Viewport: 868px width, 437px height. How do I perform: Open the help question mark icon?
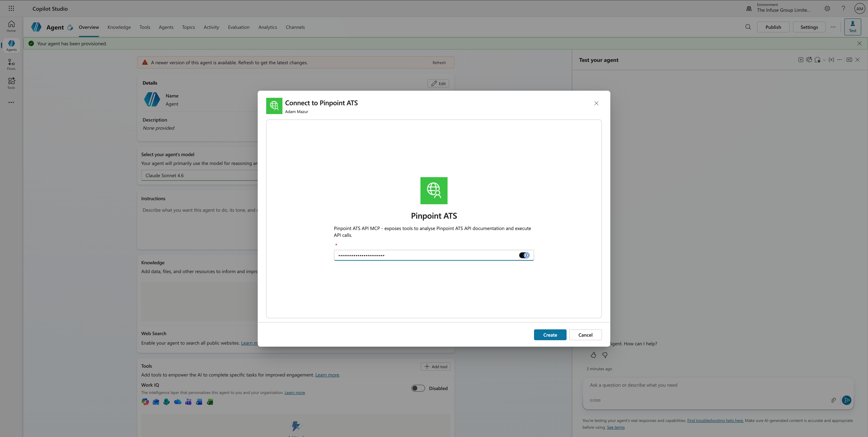843,8
